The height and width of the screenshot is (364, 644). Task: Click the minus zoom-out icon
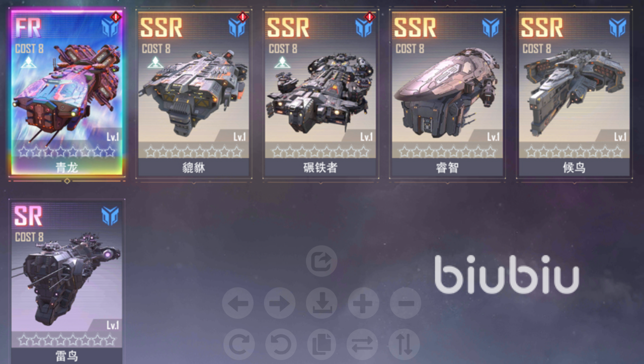click(x=405, y=303)
